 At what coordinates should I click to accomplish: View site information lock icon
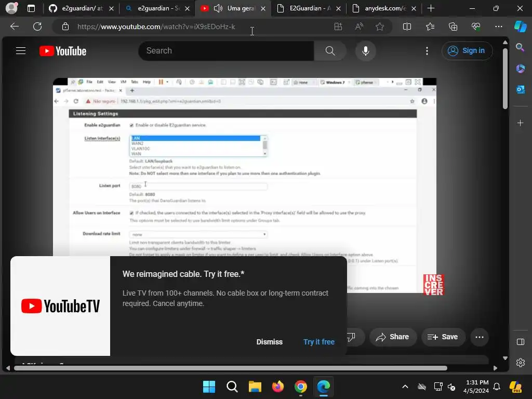65,26
